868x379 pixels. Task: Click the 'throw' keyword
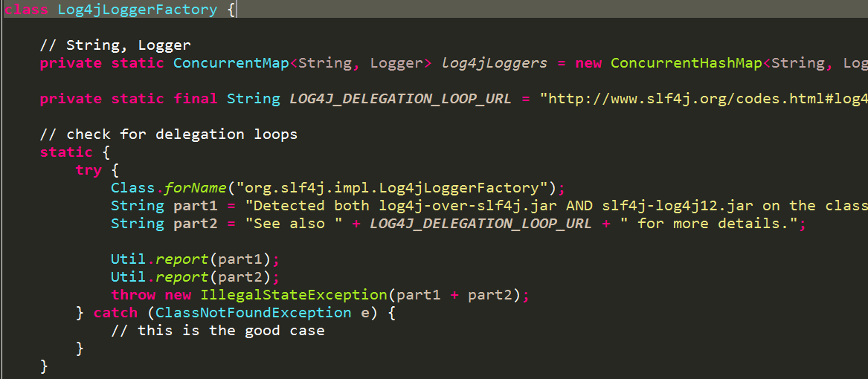(x=133, y=295)
